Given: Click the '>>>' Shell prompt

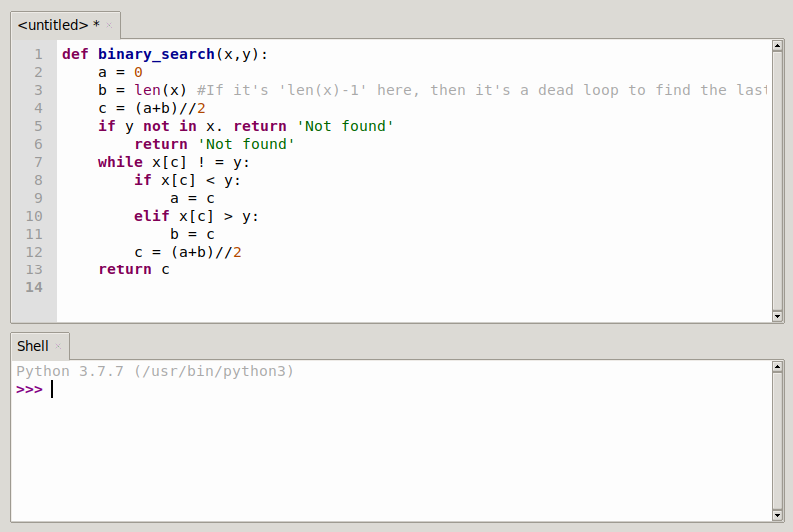Looking at the screenshot, I should 29,390.
